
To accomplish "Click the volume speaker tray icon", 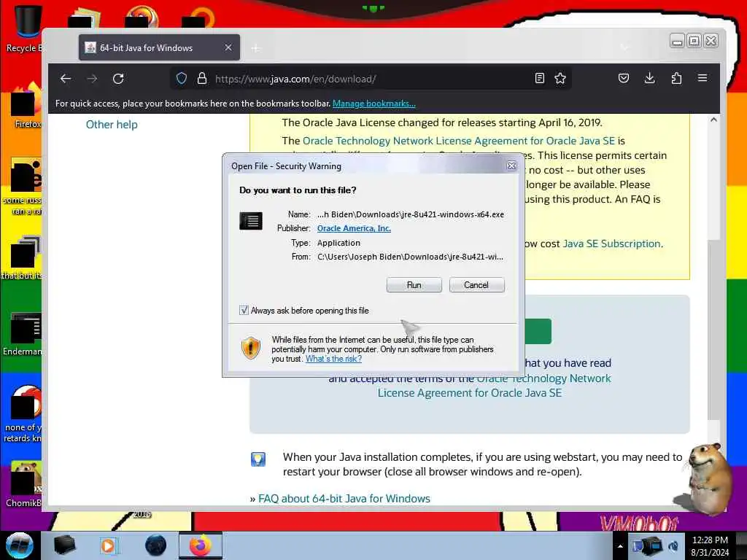I will (x=673, y=545).
